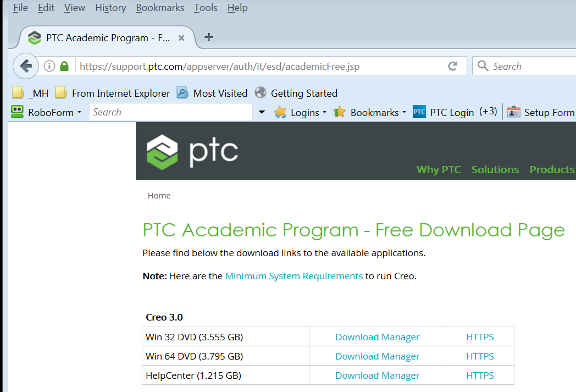Open a new tab with plus button

[x=209, y=37]
